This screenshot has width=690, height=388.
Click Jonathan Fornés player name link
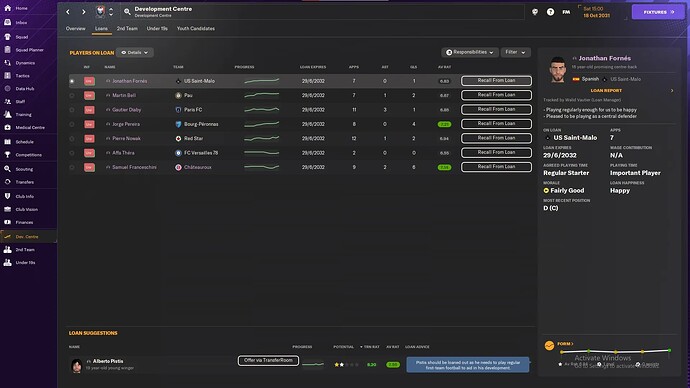[x=129, y=81]
